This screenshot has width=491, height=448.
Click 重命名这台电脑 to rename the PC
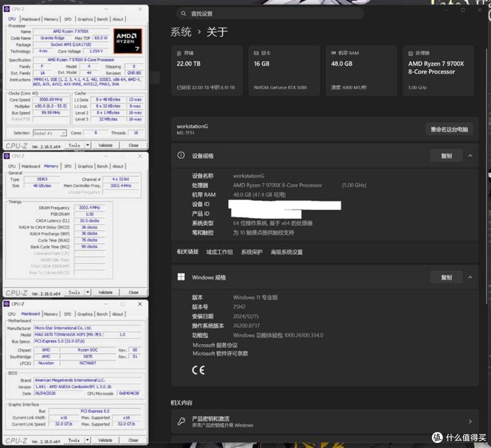pos(449,129)
